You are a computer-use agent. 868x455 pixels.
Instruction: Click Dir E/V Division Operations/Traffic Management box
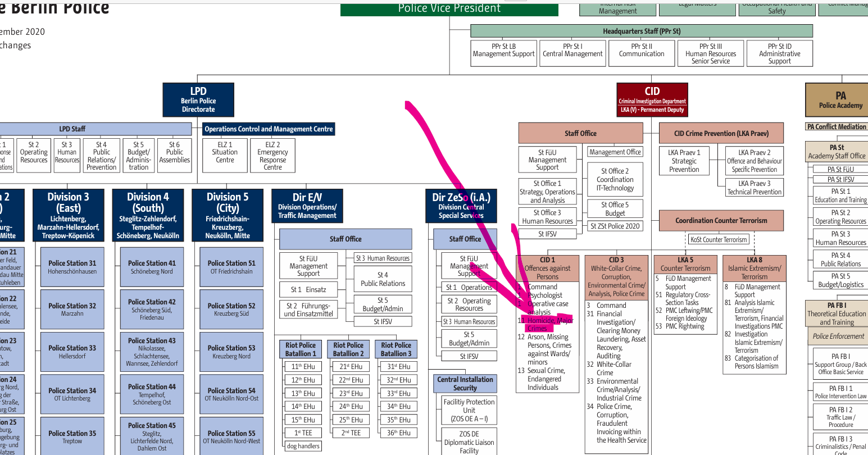coord(307,206)
